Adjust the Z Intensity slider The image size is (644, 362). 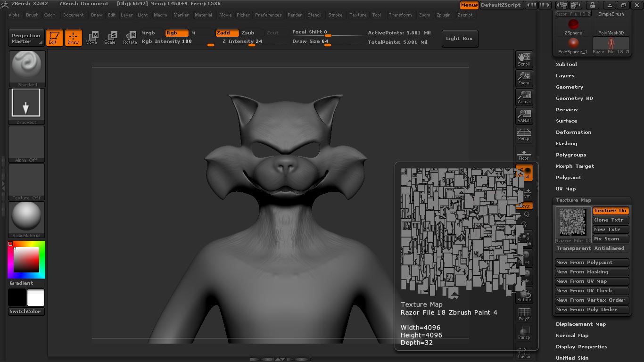point(251,42)
